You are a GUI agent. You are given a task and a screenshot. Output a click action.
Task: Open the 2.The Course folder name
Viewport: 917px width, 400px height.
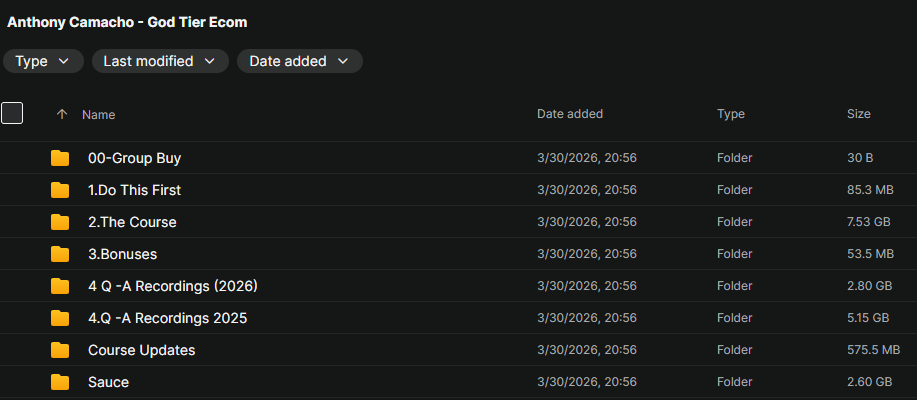pyautogui.click(x=132, y=222)
